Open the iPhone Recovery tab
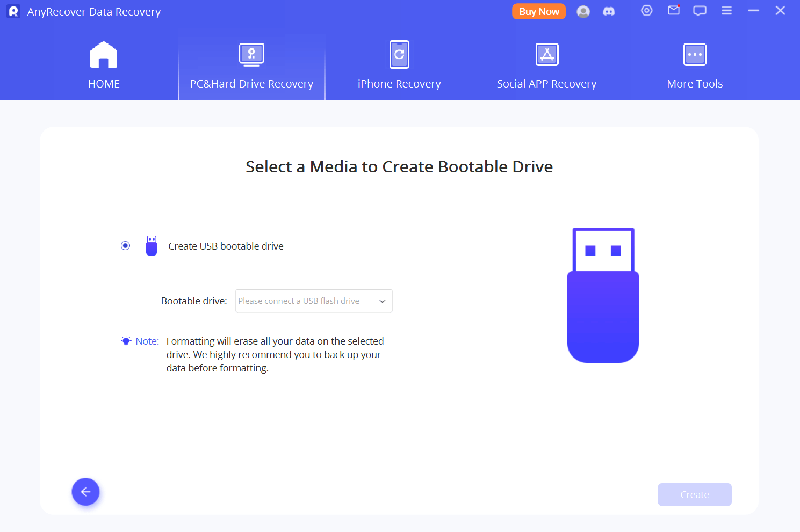 (399, 65)
